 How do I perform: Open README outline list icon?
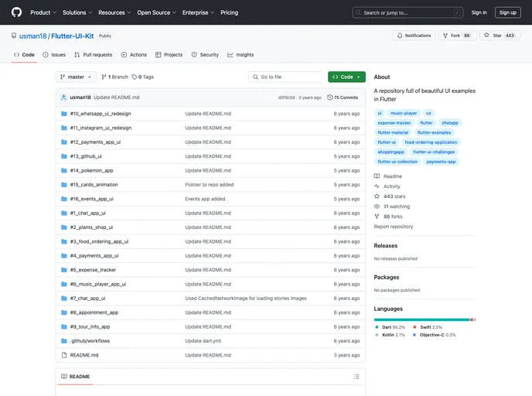pyautogui.click(x=356, y=377)
